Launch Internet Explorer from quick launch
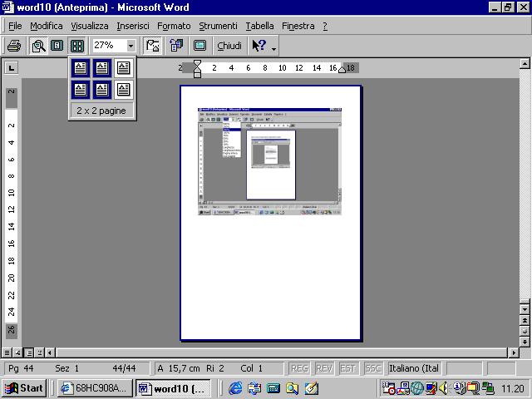 click(235, 388)
